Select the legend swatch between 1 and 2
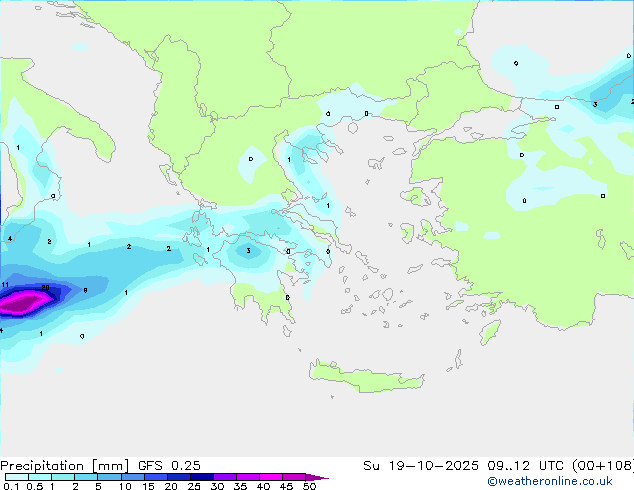The width and height of the screenshot is (634, 490). pyautogui.click(x=63, y=477)
